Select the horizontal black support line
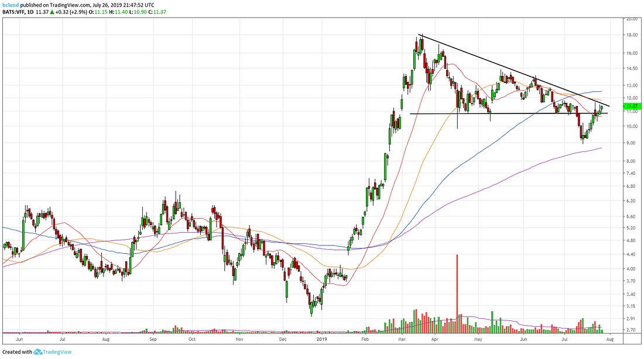The width and height of the screenshot is (644, 359). pos(509,113)
